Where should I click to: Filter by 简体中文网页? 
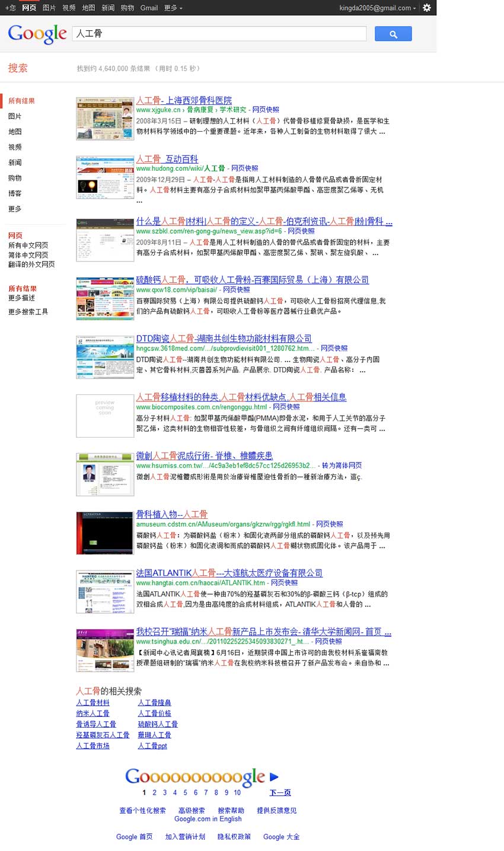pyautogui.click(x=28, y=254)
